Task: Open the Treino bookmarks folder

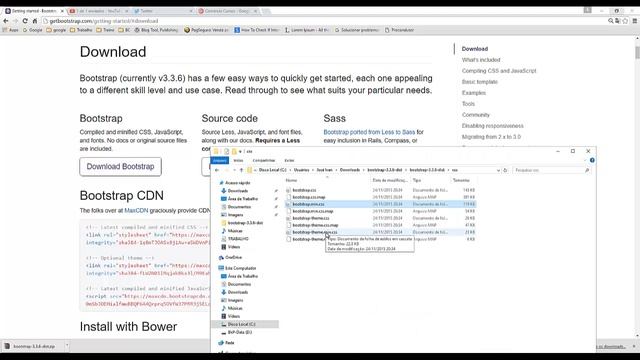Action: pyautogui.click(x=106, y=30)
